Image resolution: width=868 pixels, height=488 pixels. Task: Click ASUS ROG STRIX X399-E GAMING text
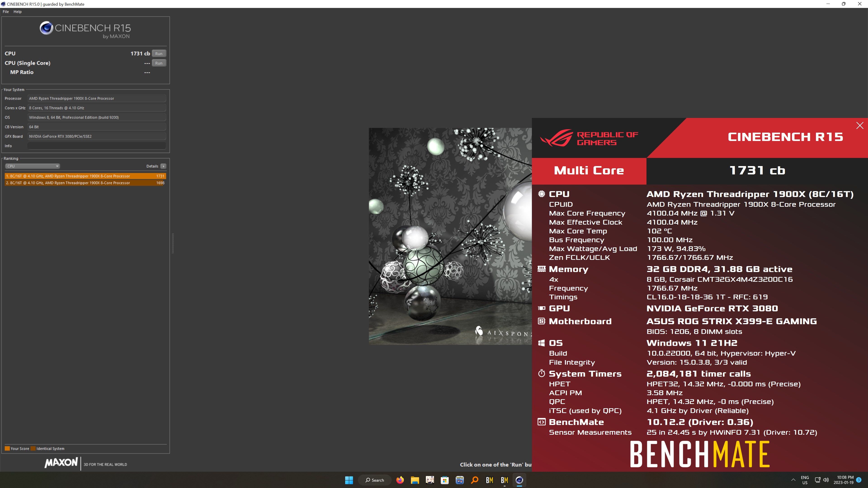pyautogui.click(x=731, y=321)
